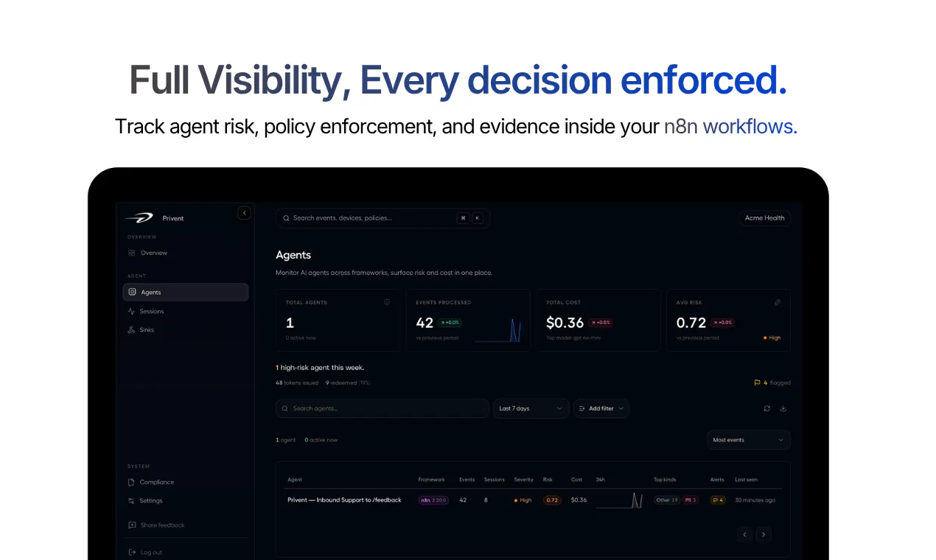Click the Acme Health organization button

click(764, 218)
